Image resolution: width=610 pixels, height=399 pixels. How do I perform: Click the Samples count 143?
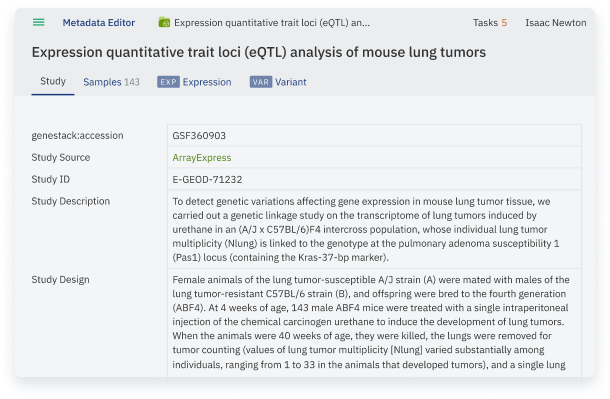(x=132, y=82)
